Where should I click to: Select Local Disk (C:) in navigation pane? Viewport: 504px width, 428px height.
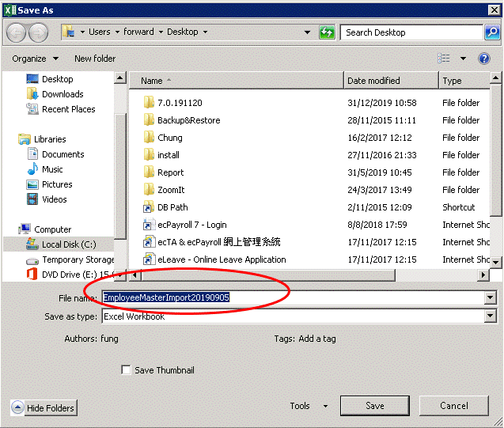[x=69, y=244]
